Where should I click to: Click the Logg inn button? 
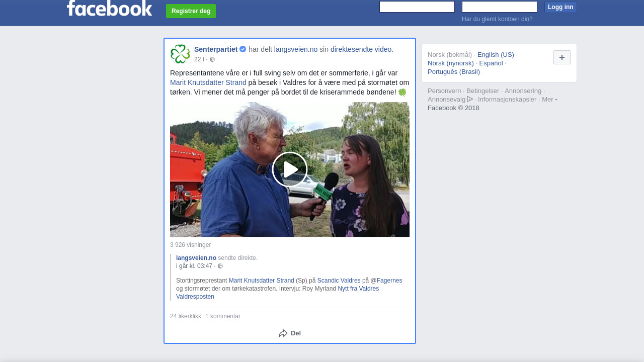[x=560, y=7]
